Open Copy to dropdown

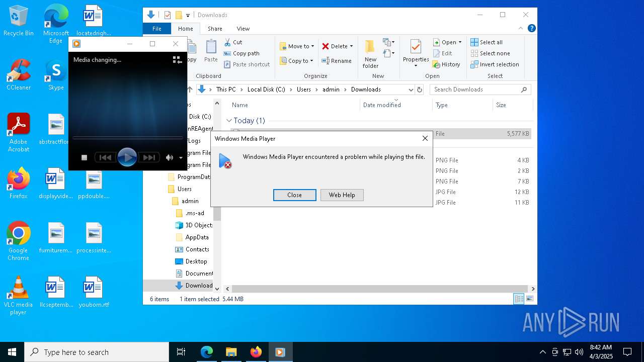point(296,61)
